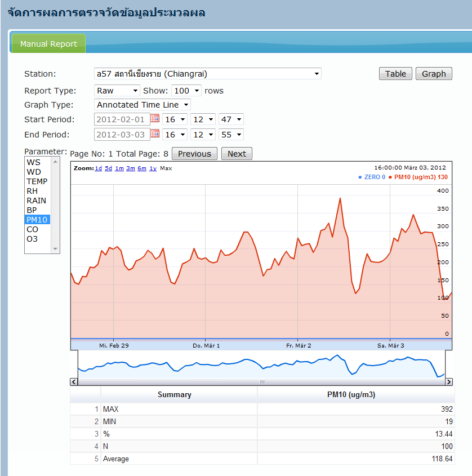Select the O3 parameter in the list
This screenshot has height=476, width=472.
(32, 239)
